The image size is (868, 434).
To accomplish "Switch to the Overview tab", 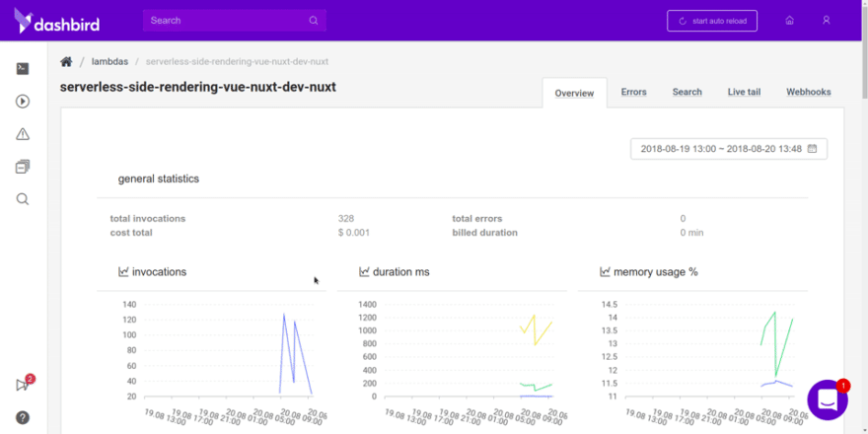I will tap(574, 93).
